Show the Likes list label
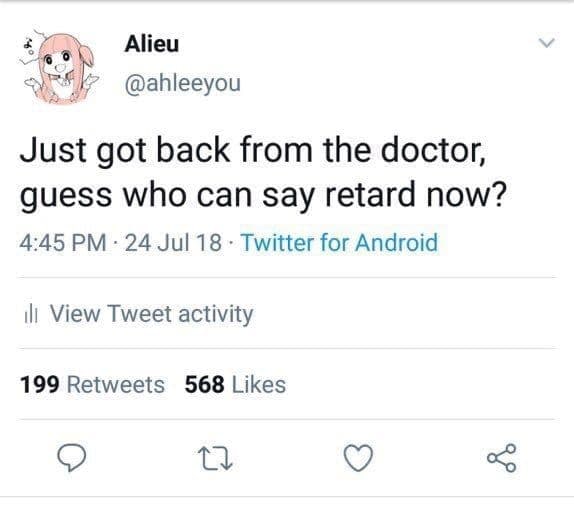 (x=259, y=384)
